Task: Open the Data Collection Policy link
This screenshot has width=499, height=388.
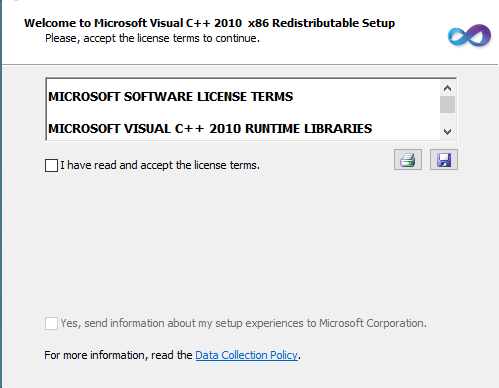Action: coord(246,355)
